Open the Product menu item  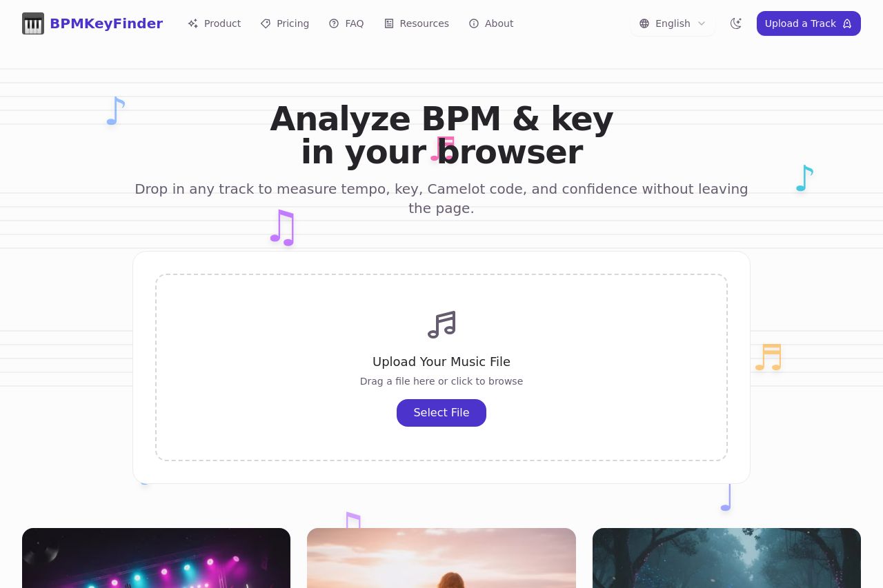(x=215, y=23)
